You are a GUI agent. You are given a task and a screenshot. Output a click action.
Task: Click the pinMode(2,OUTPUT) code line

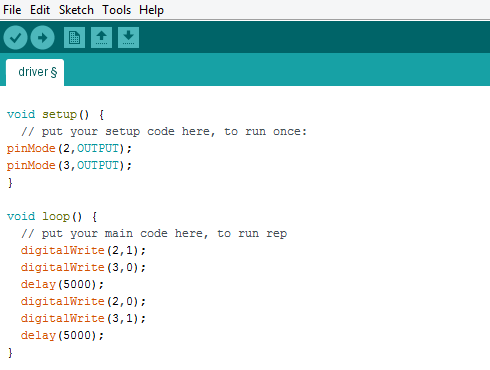click(69, 148)
